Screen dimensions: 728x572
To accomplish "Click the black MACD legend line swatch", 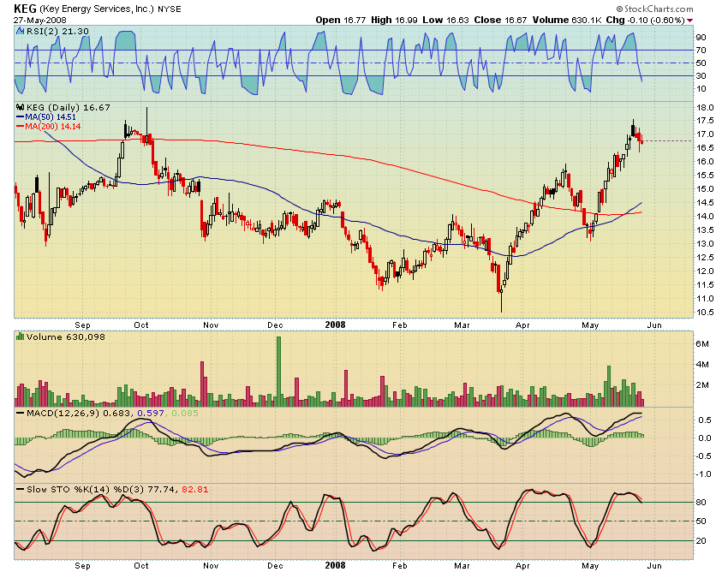I will click(x=20, y=413).
